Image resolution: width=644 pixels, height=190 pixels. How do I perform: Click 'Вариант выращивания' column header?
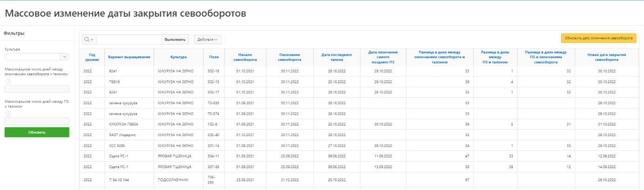(129, 57)
